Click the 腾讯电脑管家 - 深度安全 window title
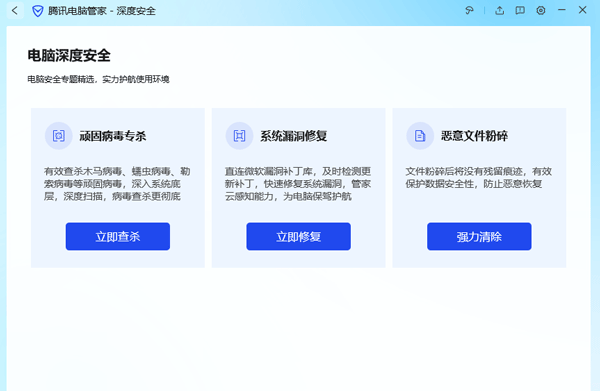The height and width of the screenshot is (391, 600). 102,11
